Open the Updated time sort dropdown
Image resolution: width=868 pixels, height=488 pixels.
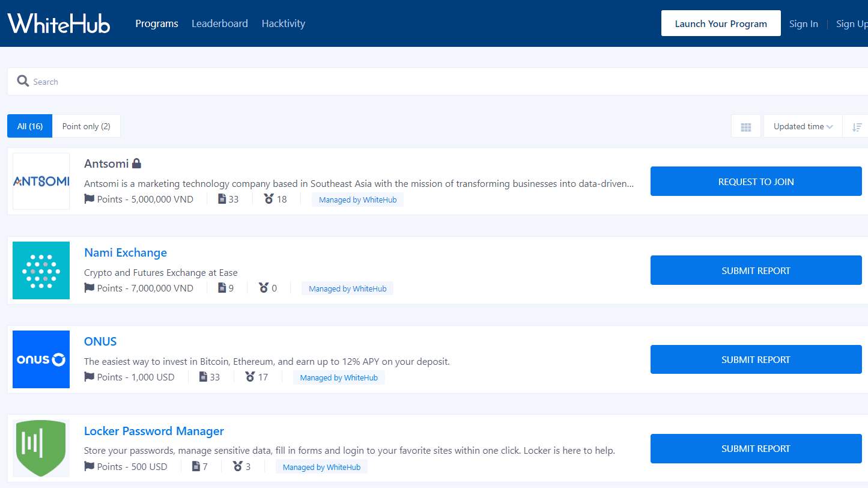pyautogui.click(x=803, y=127)
